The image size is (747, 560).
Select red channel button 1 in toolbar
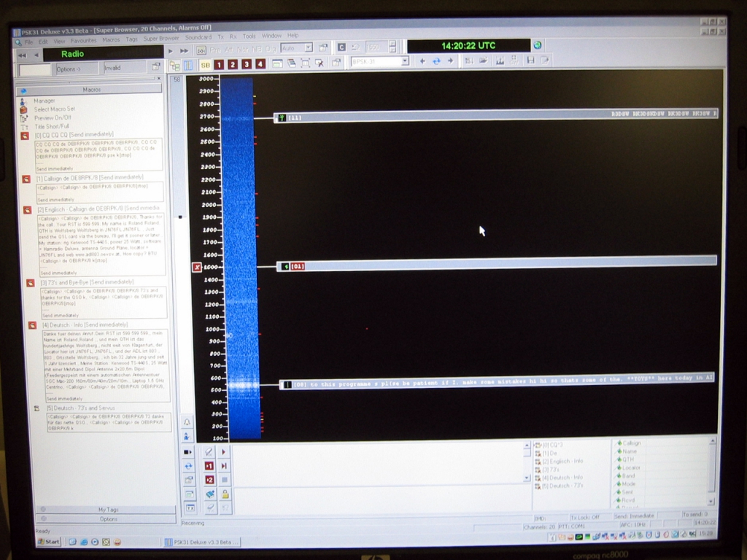[x=220, y=64]
